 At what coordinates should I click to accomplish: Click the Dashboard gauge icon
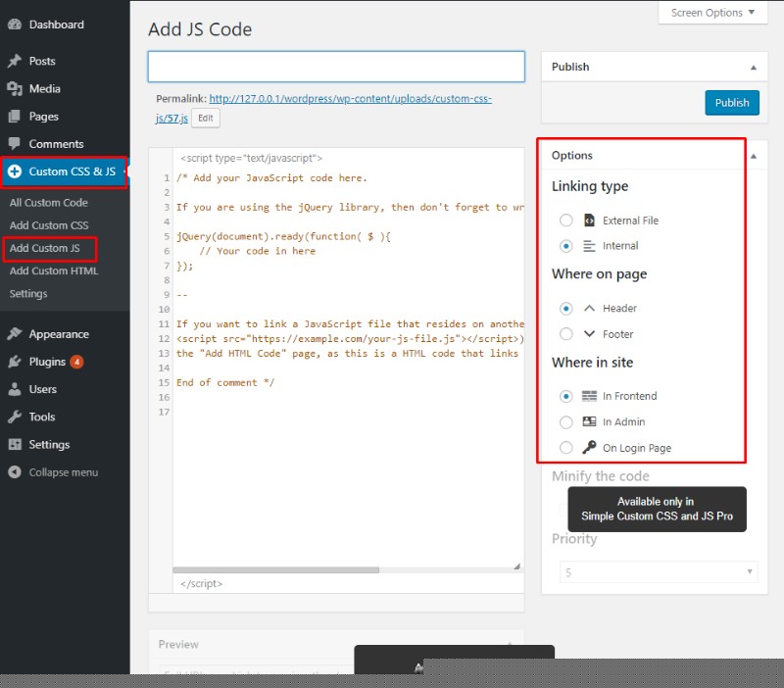coord(15,25)
